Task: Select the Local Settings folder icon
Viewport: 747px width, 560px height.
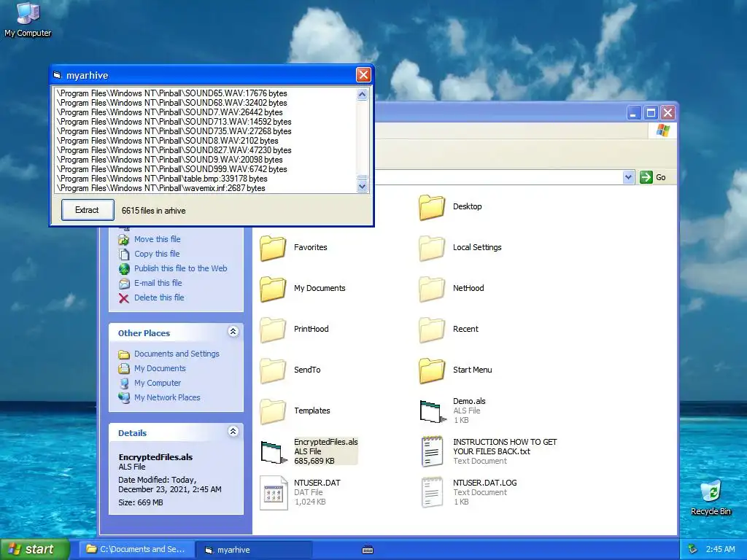Action: 432,248
